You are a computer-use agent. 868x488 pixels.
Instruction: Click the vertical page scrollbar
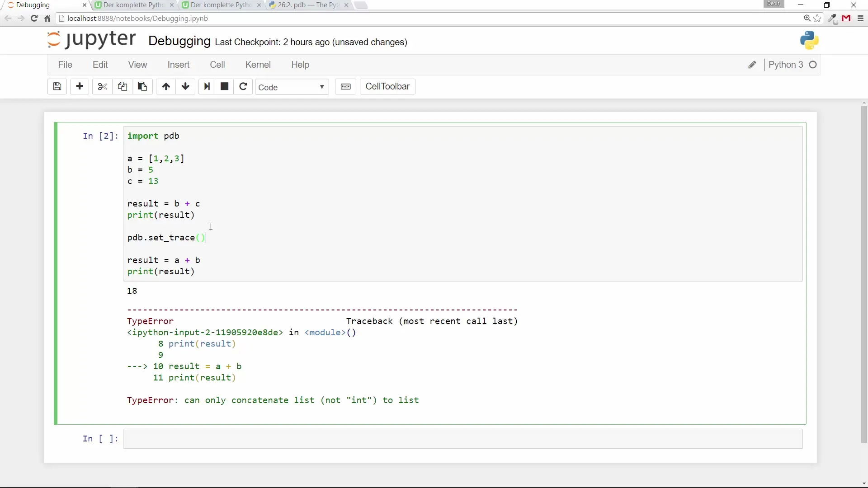[x=864, y=275]
